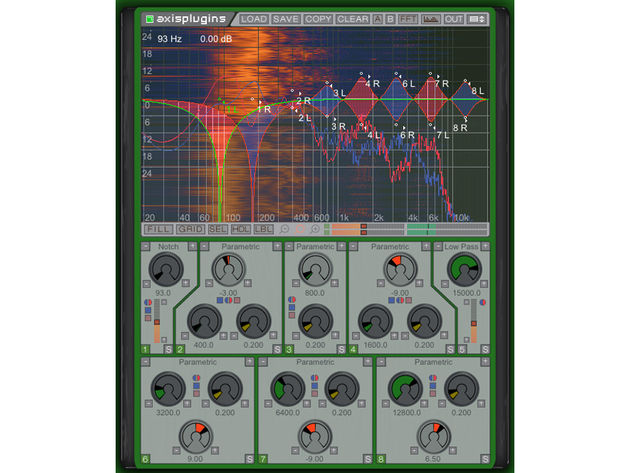Toggle the FFT analyzer display
The height and width of the screenshot is (473, 630).
(408, 19)
